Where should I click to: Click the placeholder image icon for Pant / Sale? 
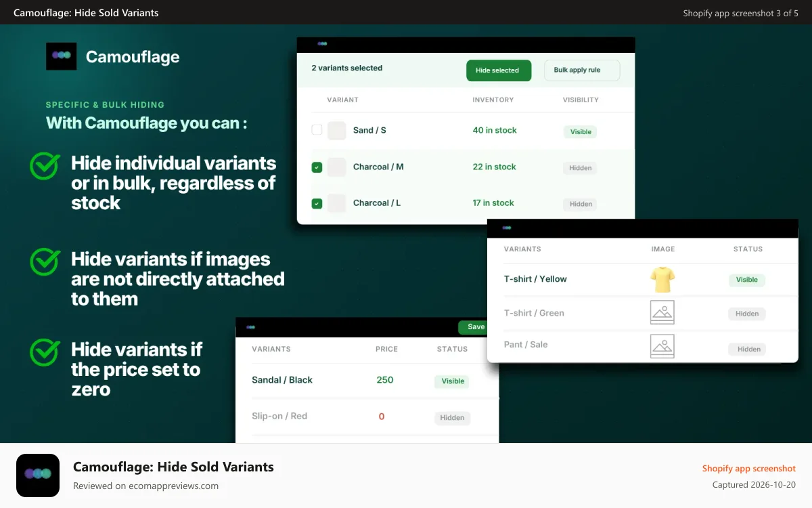[x=662, y=345]
